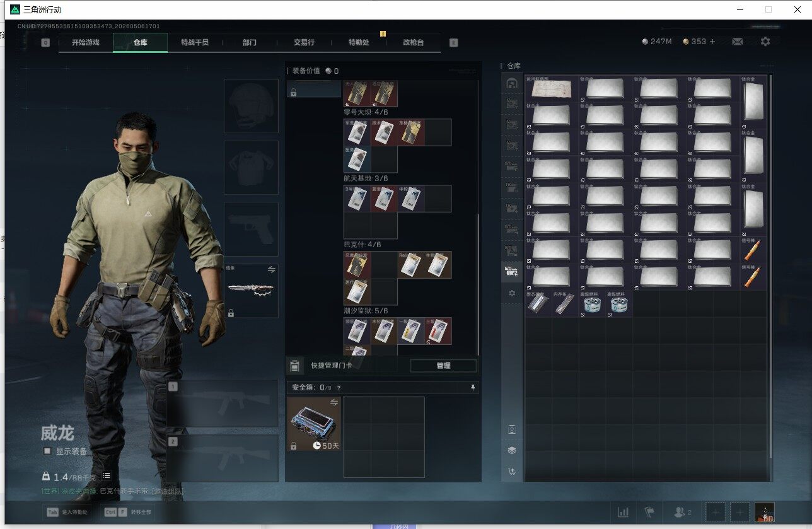Open the weight details list icon
812x529 pixels.
point(107,475)
